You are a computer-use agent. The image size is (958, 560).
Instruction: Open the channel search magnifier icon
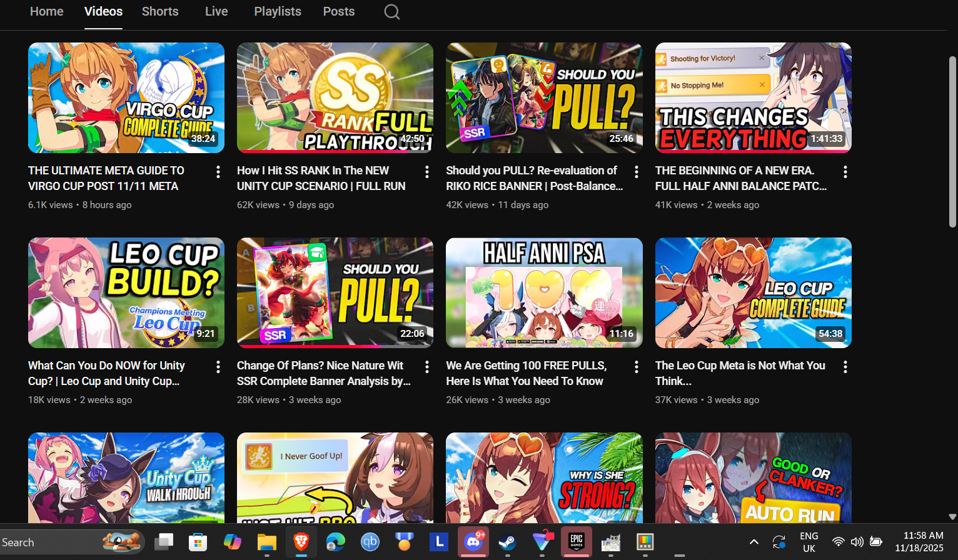[392, 12]
